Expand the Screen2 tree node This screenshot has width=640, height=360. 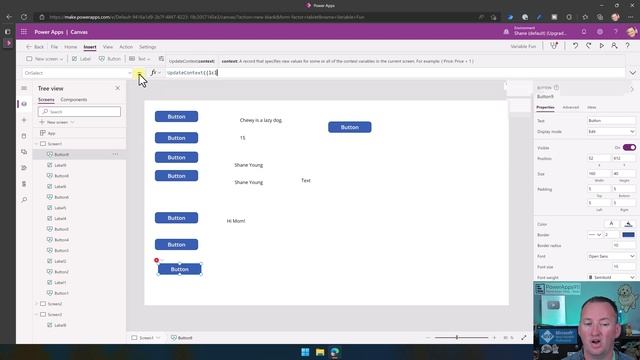36,304
